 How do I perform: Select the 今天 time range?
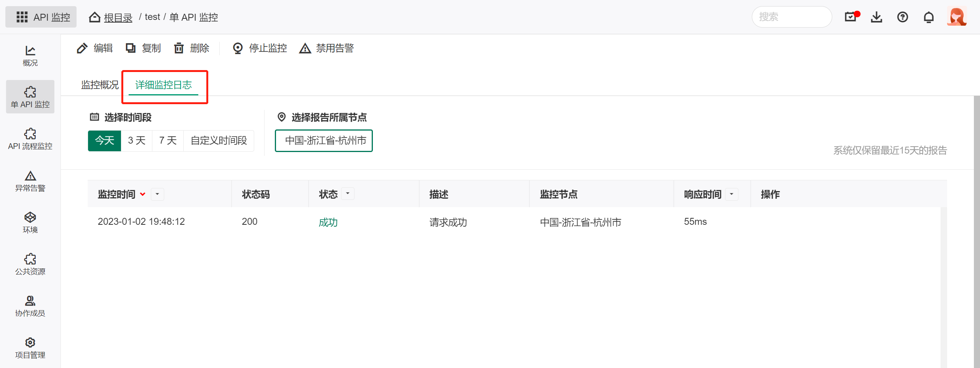tap(105, 141)
